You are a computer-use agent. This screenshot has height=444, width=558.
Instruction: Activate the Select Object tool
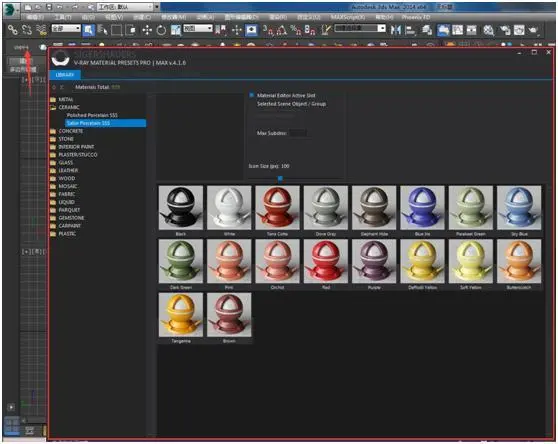88,30
